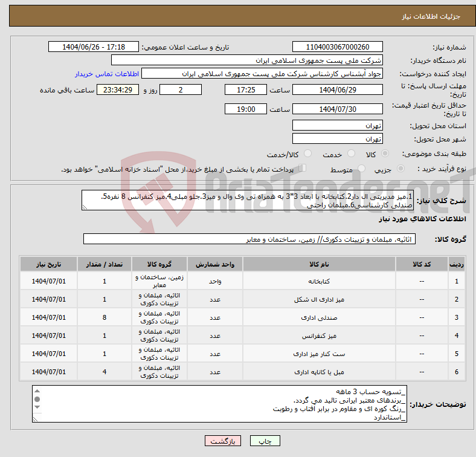
Task: Click the buyer notes scrollbar thumb
Action: point(37,399)
